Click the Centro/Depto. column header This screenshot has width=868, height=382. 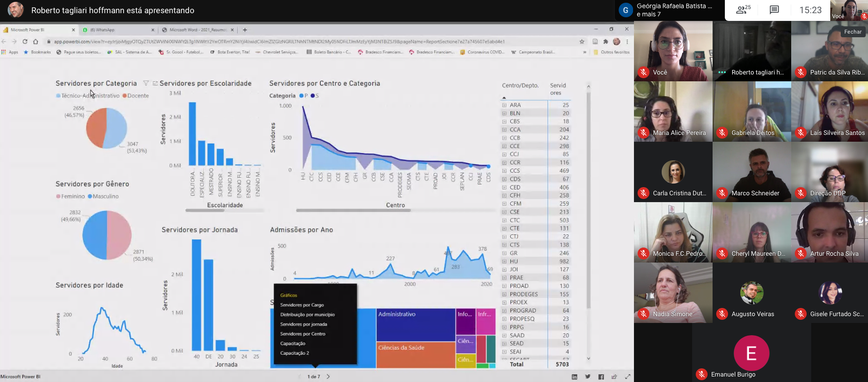pyautogui.click(x=520, y=85)
